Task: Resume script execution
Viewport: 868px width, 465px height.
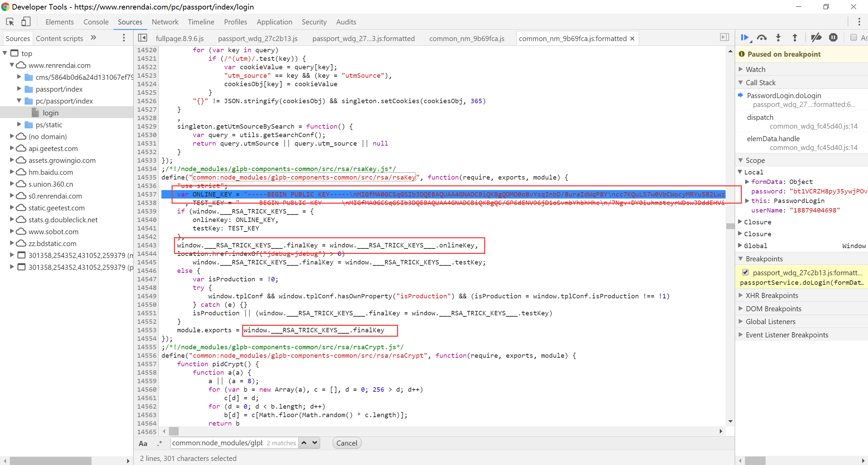Action: click(745, 38)
